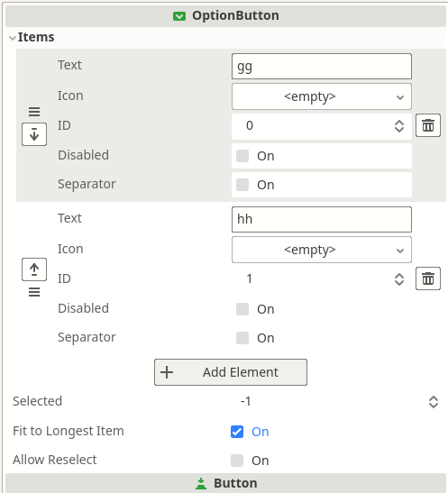The image size is (448, 493).
Task: Click the ID field showing 1
Action: click(322, 278)
